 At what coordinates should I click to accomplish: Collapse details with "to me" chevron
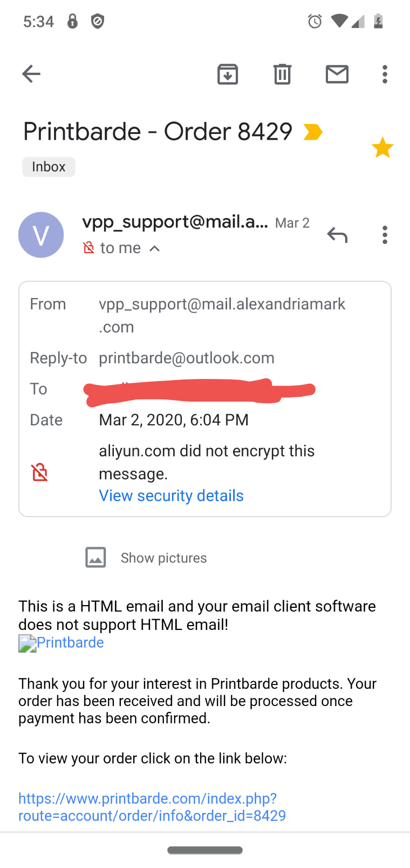(x=154, y=248)
